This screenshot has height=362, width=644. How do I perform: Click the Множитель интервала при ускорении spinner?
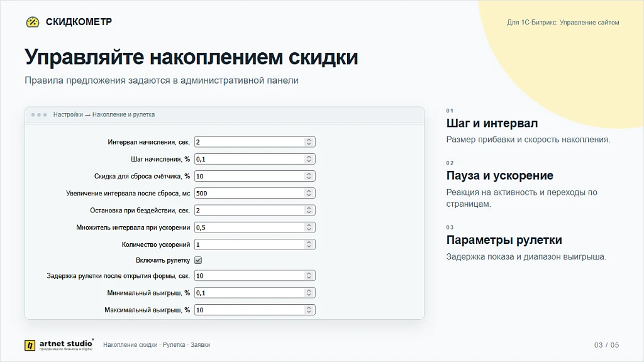pyautogui.click(x=309, y=228)
